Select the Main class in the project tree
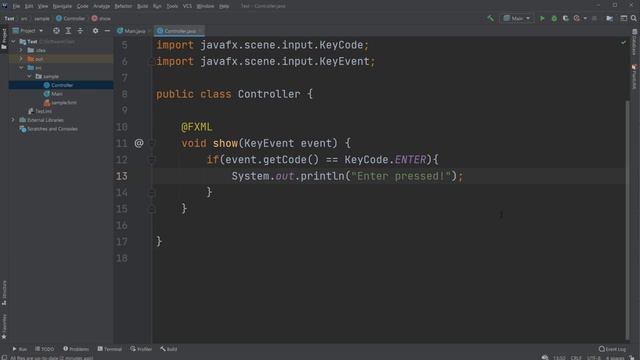The width and height of the screenshot is (640, 360). tap(53, 94)
